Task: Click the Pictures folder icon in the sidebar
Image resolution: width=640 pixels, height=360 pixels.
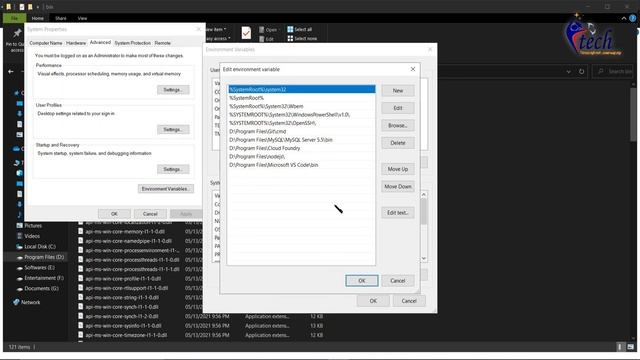Action: (x=20, y=225)
